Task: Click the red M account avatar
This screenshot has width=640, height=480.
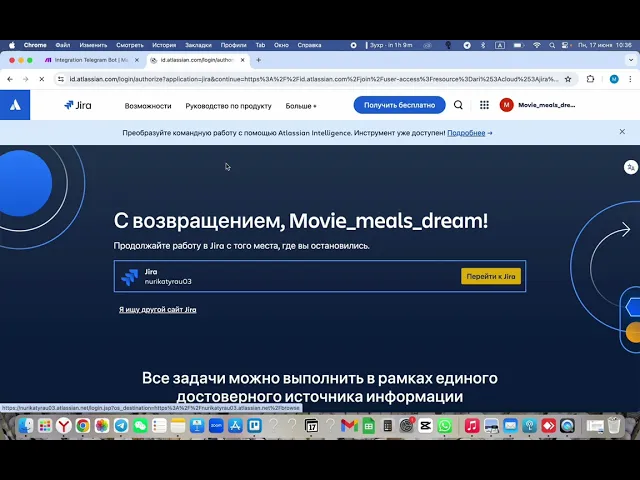Action: [507, 105]
